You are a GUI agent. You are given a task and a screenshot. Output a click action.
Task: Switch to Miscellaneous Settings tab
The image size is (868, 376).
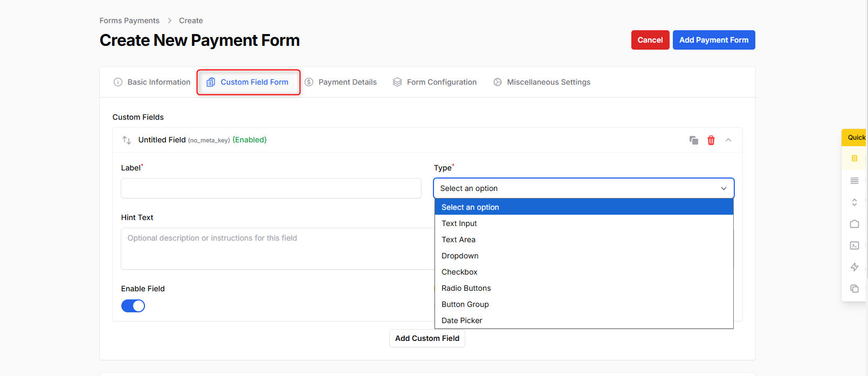coord(542,82)
